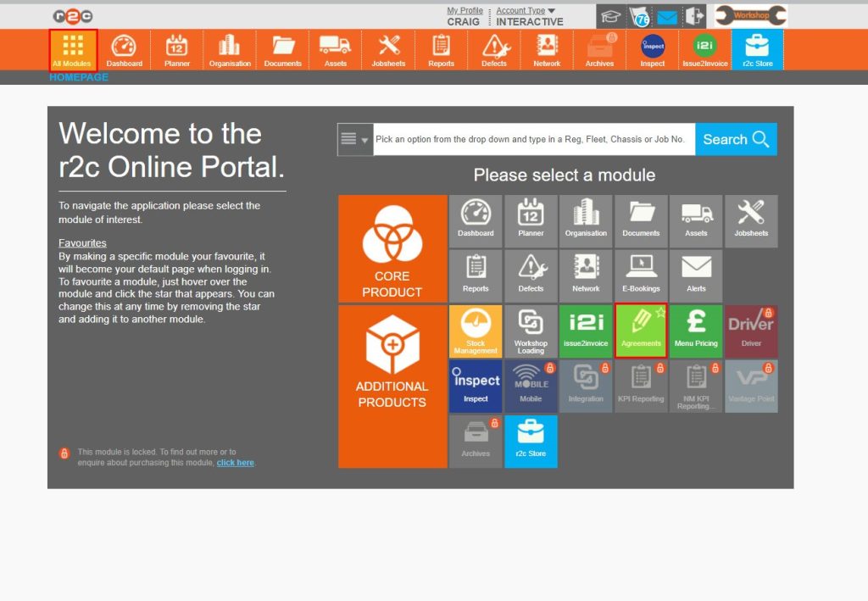Open the My Profile link
The width and height of the screenshot is (868, 601).
coord(465,10)
